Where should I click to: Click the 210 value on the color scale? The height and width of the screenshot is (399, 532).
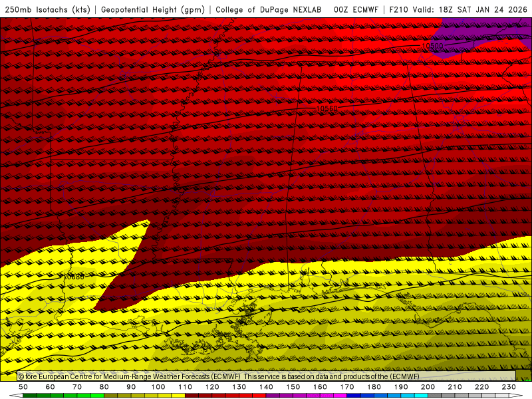(x=455, y=387)
